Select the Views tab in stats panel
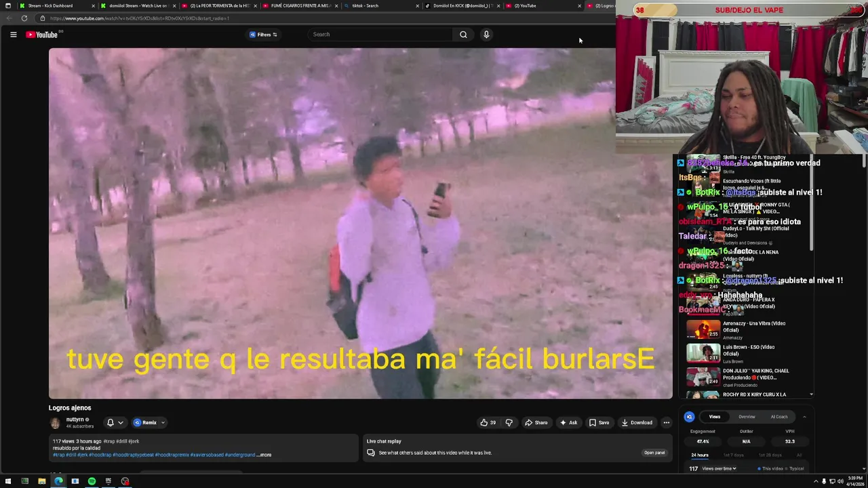This screenshot has width=868, height=488. click(715, 417)
